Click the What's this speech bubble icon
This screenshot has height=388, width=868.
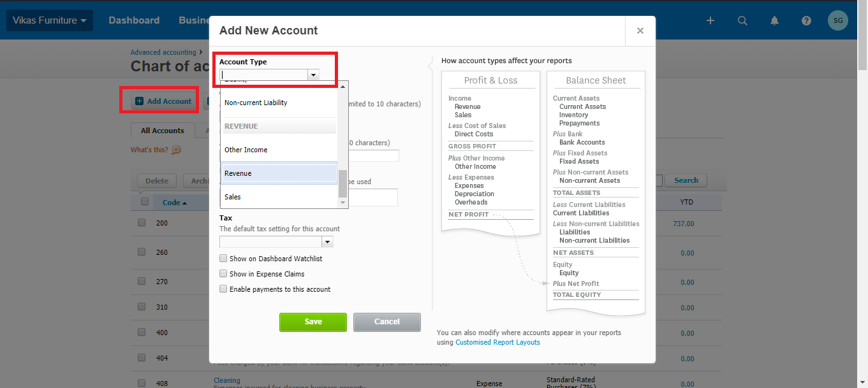176,150
